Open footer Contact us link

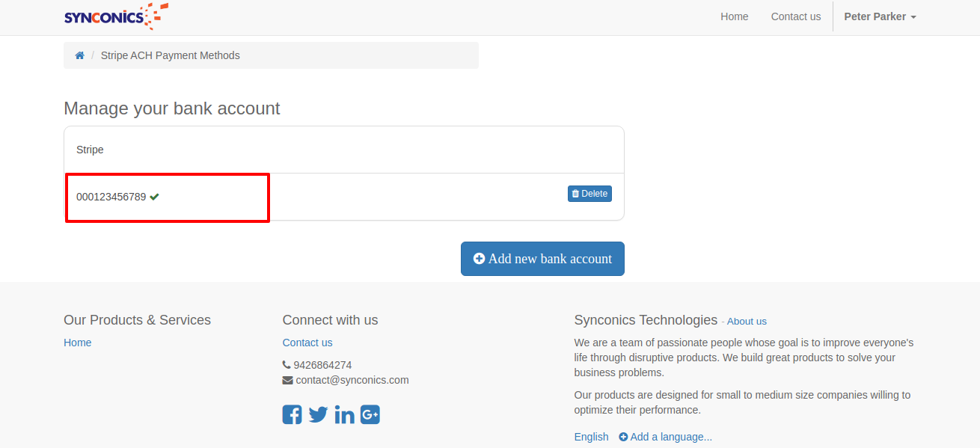coord(307,343)
